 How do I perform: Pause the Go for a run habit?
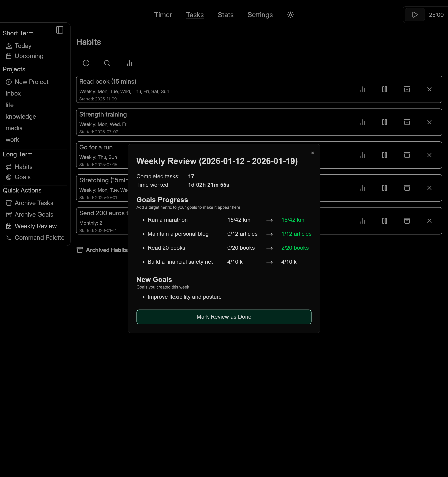click(x=384, y=155)
